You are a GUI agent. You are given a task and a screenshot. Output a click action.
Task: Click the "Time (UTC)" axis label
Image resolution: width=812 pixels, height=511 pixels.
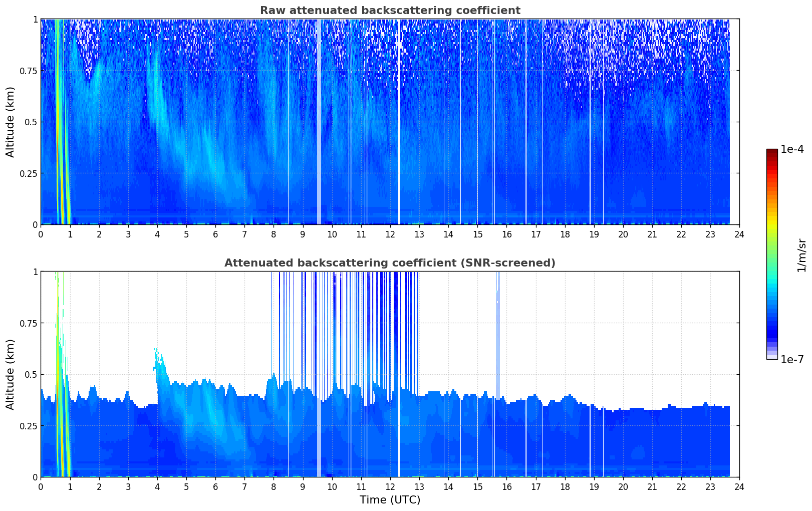coord(390,499)
